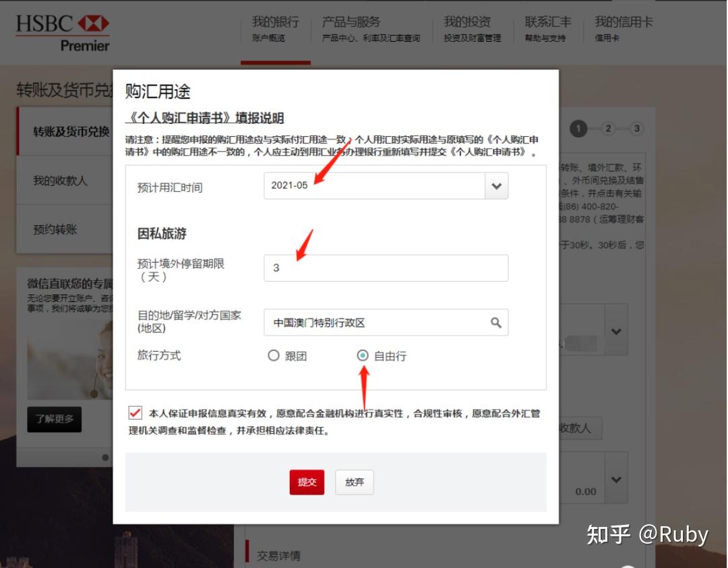Image resolution: width=728 pixels, height=568 pixels.
Task: Select the 跟团 travel option
Action: [274, 356]
